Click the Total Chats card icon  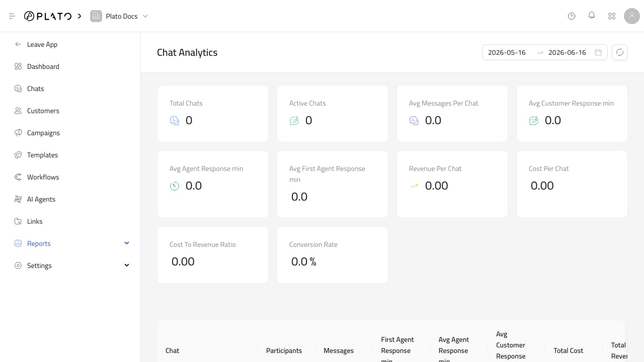pos(175,121)
